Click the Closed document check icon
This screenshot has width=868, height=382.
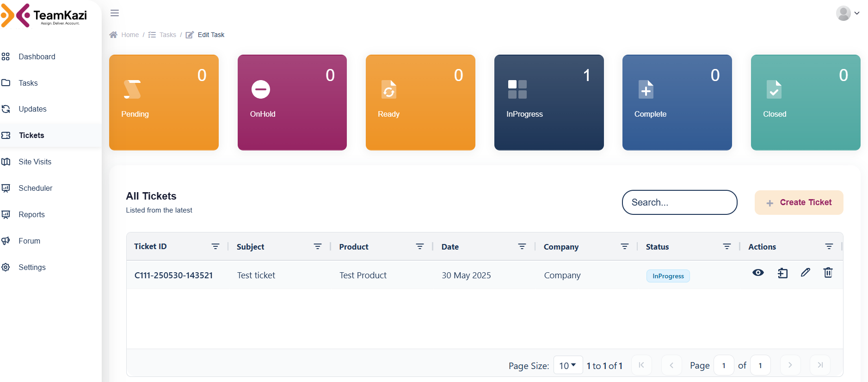(774, 89)
